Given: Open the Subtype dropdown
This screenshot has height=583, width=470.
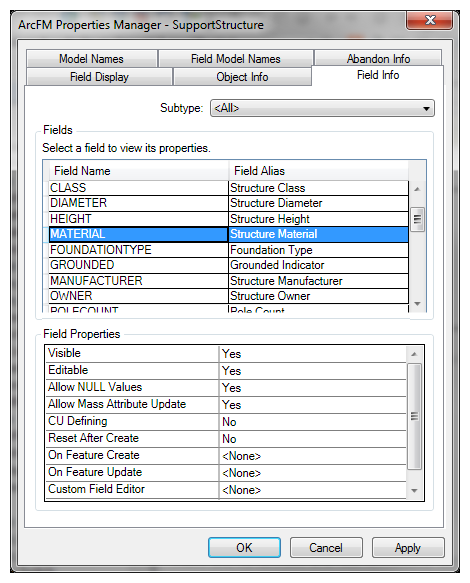Looking at the screenshot, I should click(x=322, y=108).
